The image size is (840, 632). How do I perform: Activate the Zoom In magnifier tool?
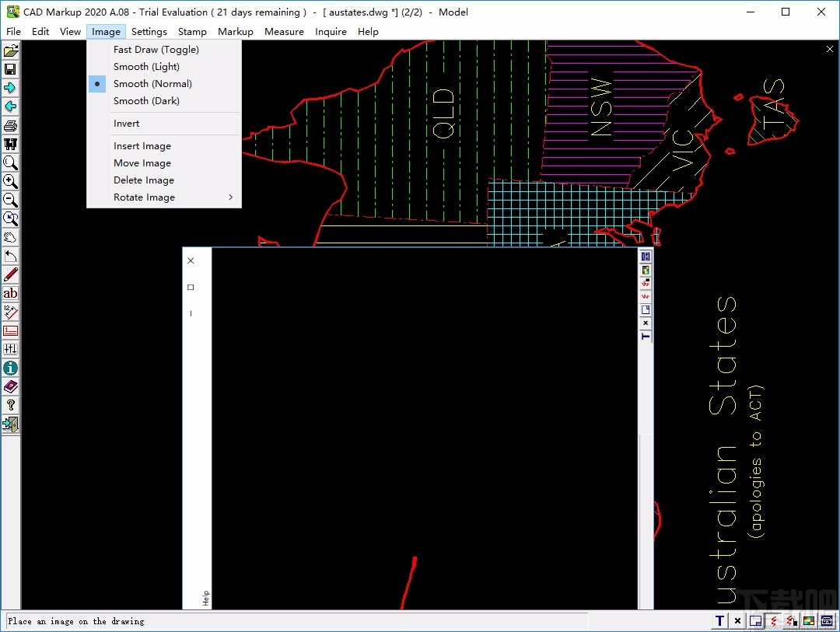(x=10, y=181)
